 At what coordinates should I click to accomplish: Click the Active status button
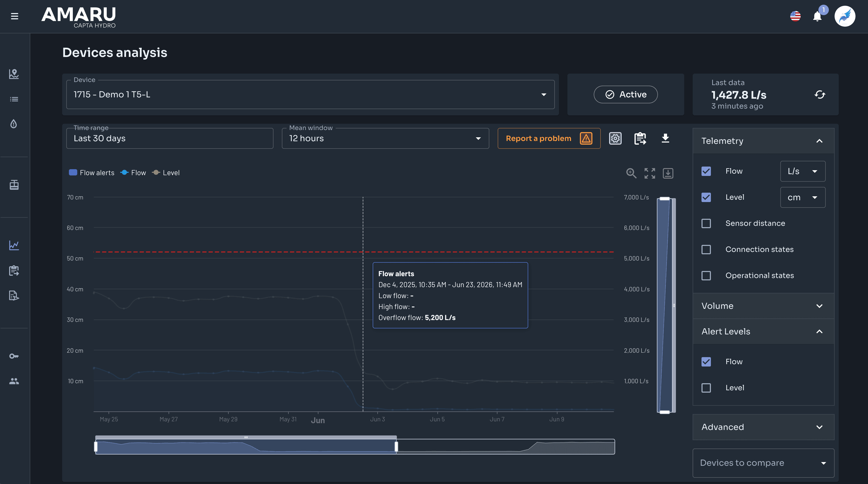[x=625, y=95]
